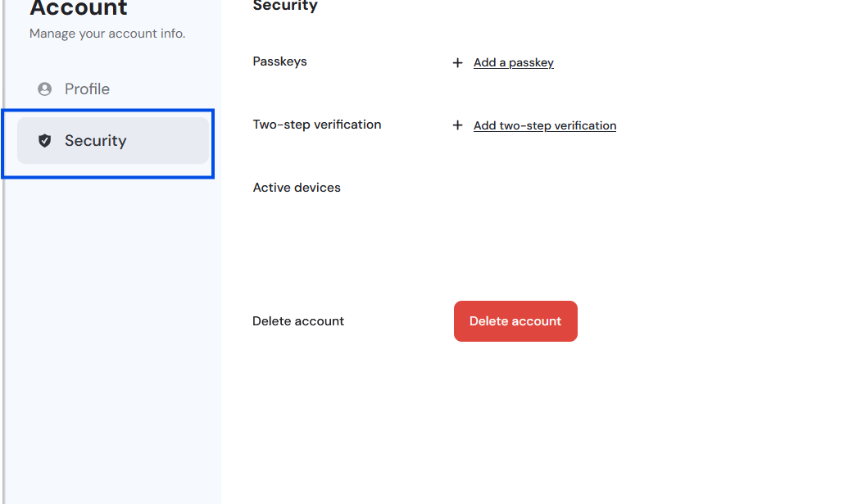The height and width of the screenshot is (504, 853).
Task: Click the Delete account row label
Action: pyautogui.click(x=298, y=321)
